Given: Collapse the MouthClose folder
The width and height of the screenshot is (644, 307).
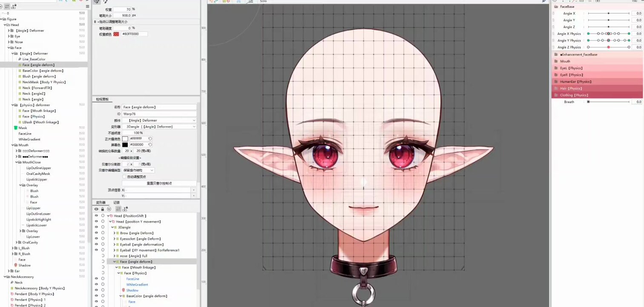Looking at the screenshot, I should tap(17, 162).
